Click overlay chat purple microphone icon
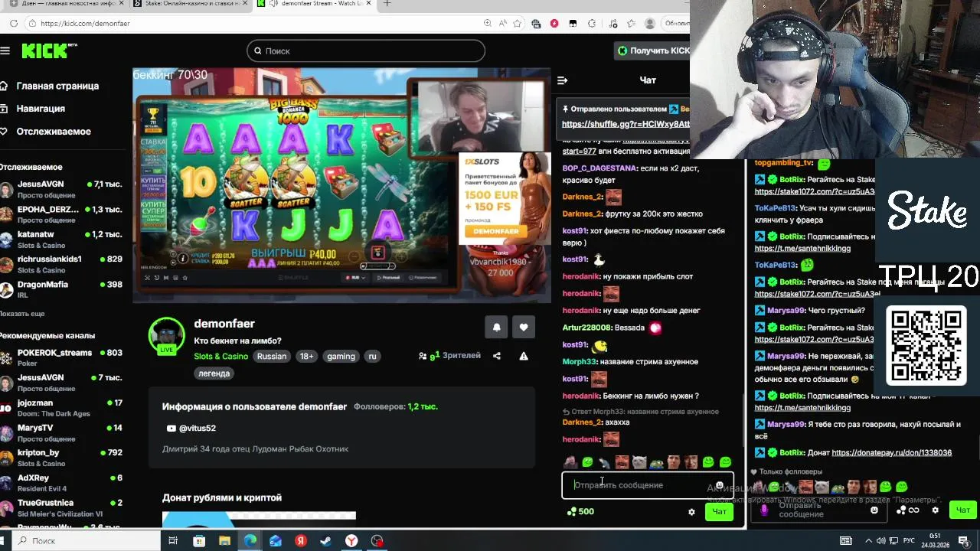 point(763,510)
